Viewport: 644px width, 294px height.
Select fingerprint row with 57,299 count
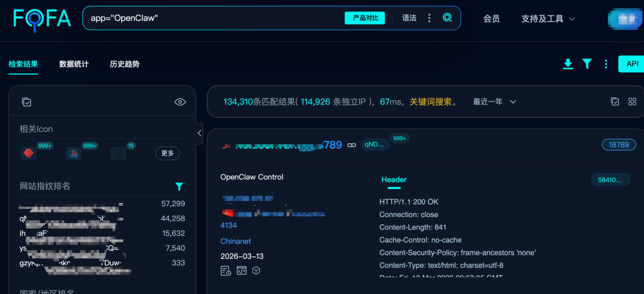103,204
